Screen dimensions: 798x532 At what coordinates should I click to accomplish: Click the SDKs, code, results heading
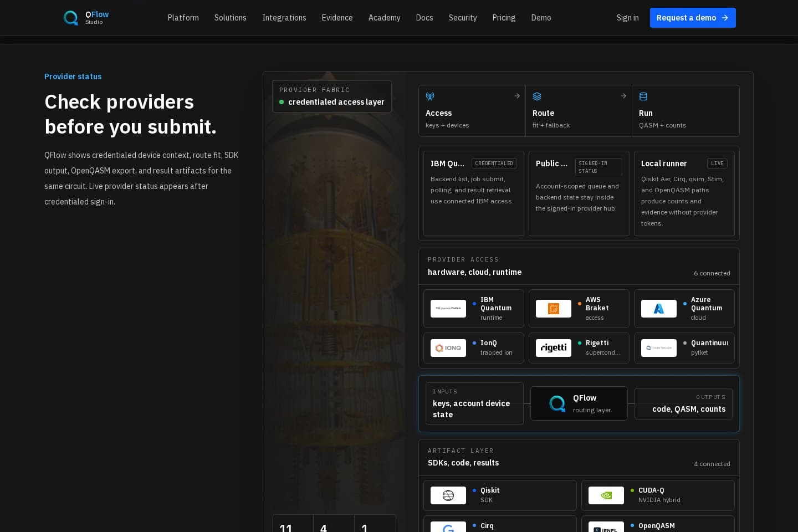pos(463,463)
